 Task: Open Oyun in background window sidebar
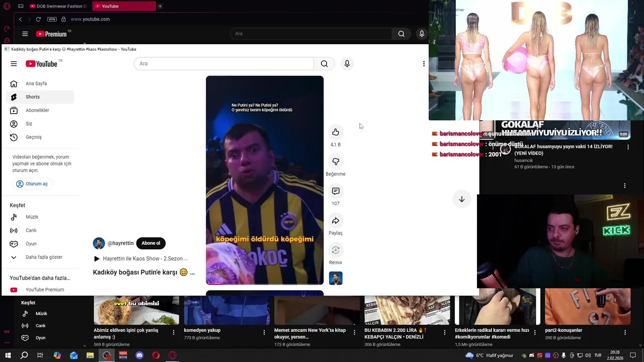click(40, 338)
